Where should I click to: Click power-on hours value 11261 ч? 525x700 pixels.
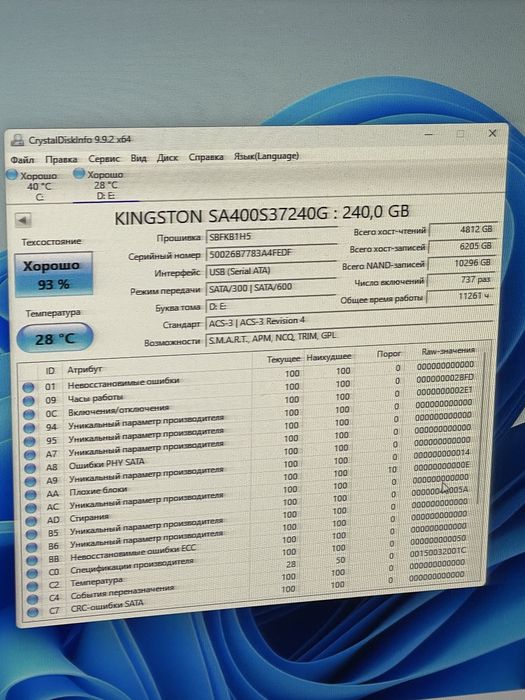point(461,296)
